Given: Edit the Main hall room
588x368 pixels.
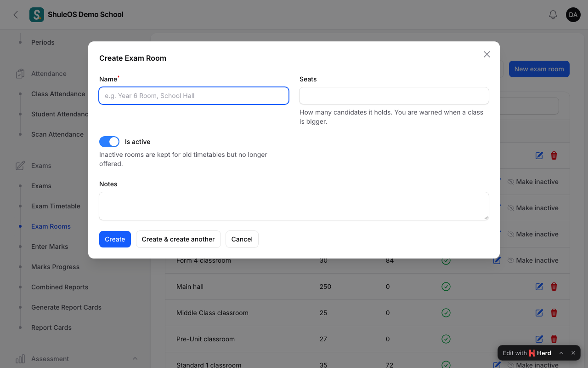Looking at the screenshot, I should coord(539,287).
